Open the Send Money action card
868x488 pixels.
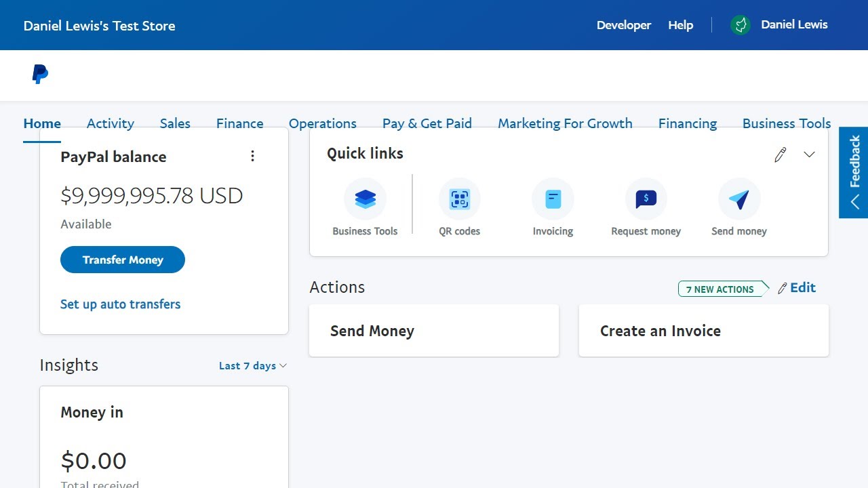[x=434, y=331]
